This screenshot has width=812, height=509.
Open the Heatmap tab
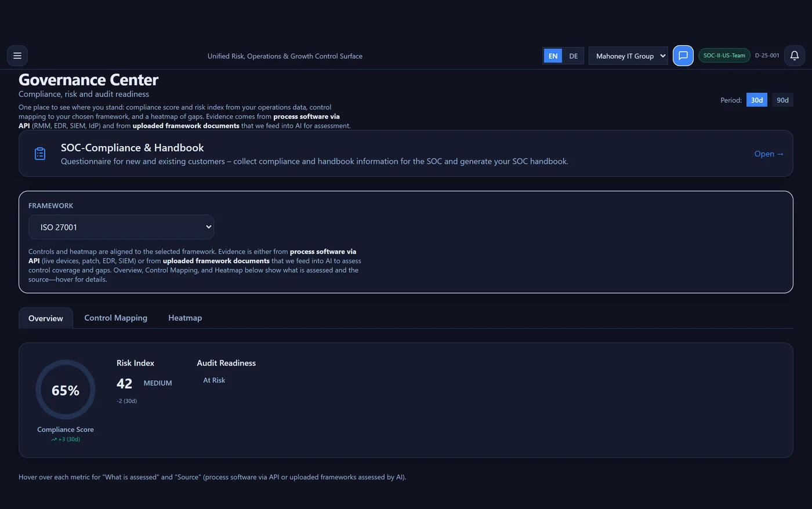pyautogui.click(x=184, y=318)
